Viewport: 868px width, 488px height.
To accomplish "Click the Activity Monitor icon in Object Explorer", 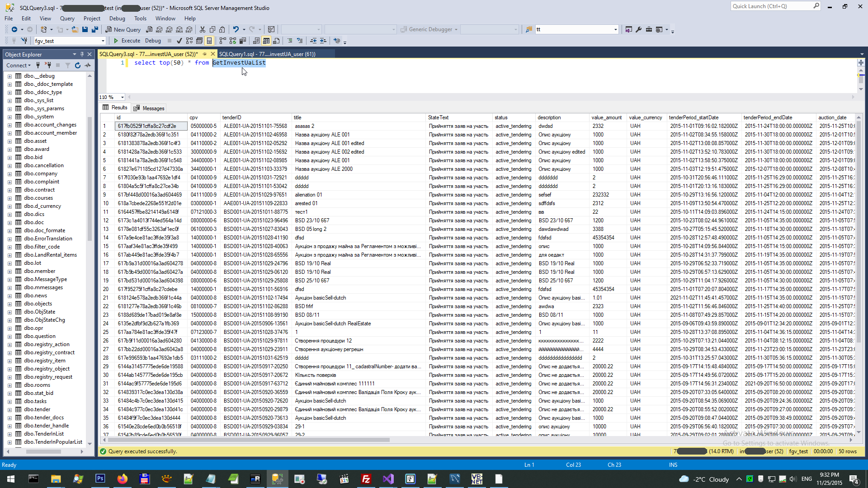I will click(88, 66).
